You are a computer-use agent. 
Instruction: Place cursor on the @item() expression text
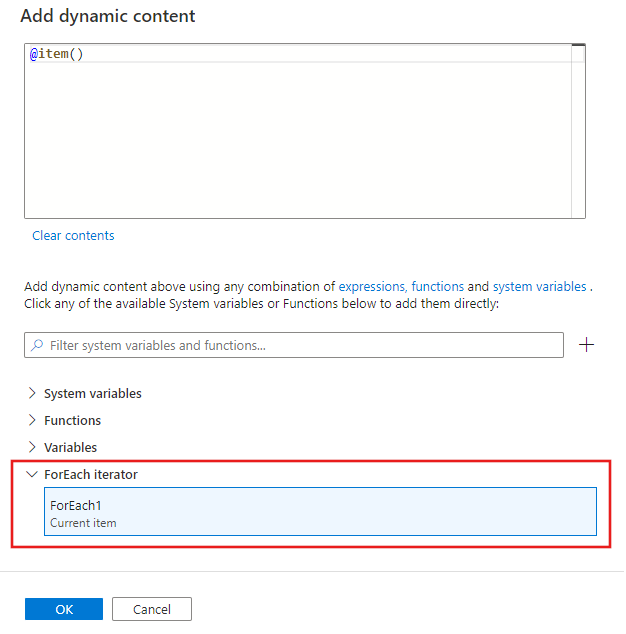[57, 54]
